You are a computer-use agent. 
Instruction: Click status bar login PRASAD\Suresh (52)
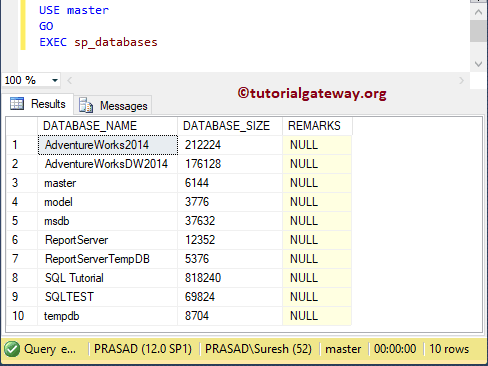pos(258,349)
